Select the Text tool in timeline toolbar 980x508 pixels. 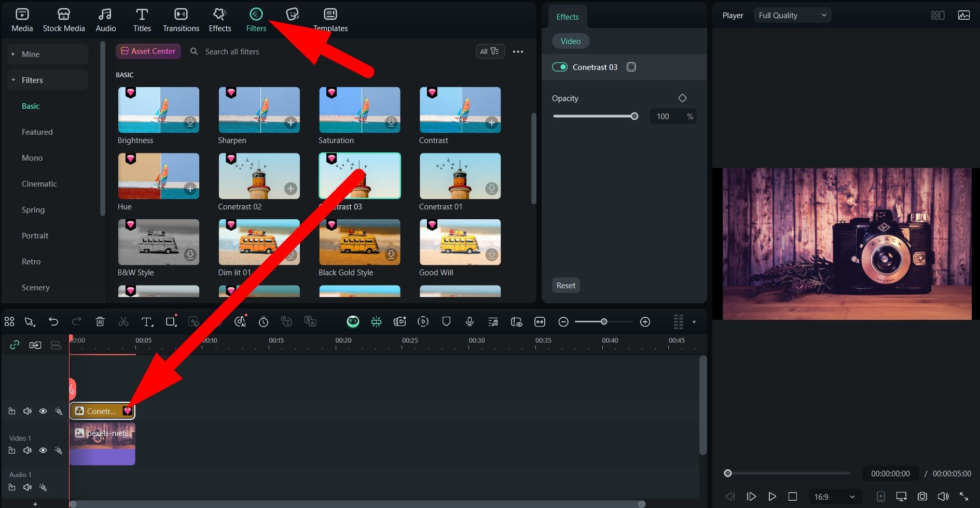tap(147, 322)
